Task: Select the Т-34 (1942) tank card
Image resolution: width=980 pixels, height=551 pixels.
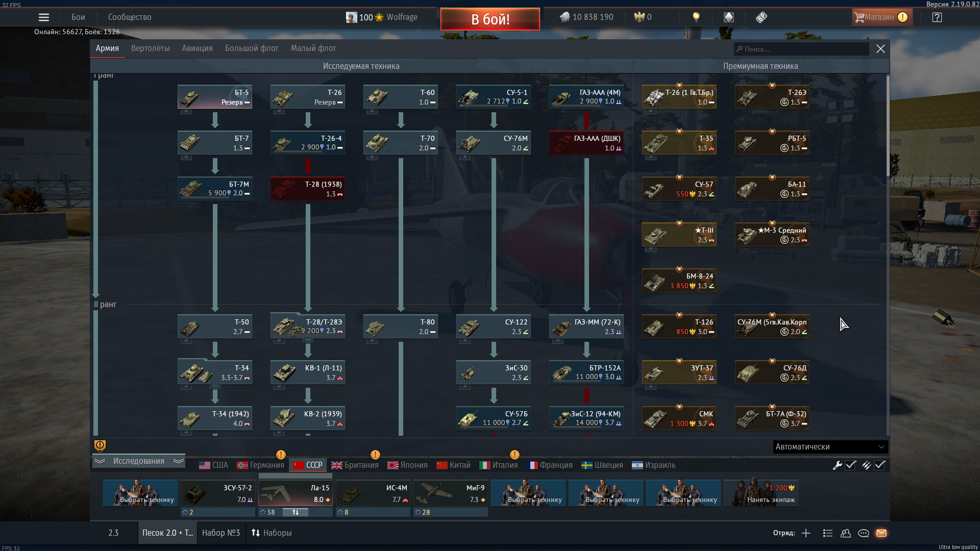Action: pyautogui.click(x=215, y=418)
